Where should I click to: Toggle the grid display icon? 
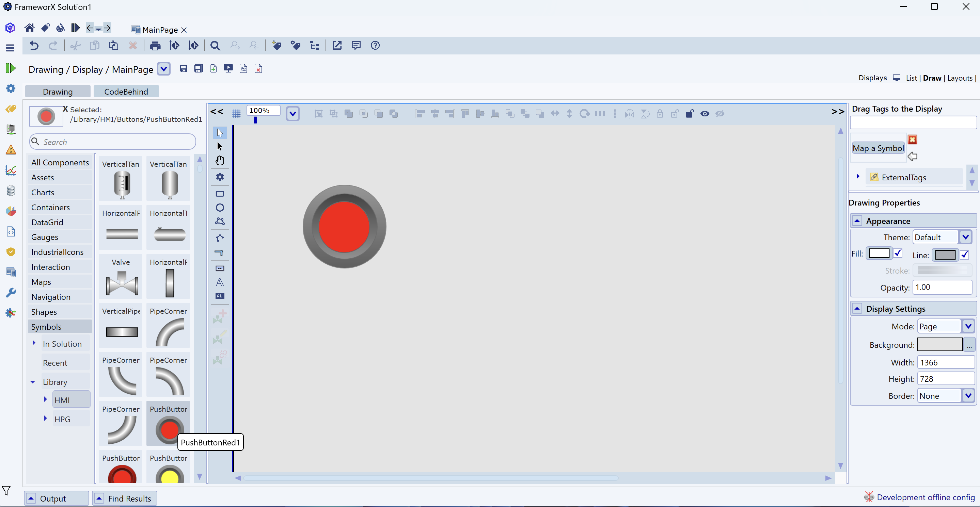coord(236,114)
